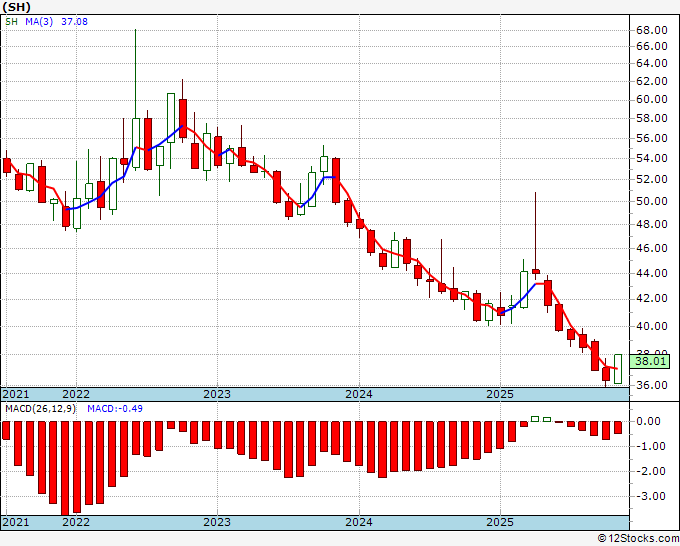Click the 64.00 price axis label
680x546 pixels.
[651, 63]
